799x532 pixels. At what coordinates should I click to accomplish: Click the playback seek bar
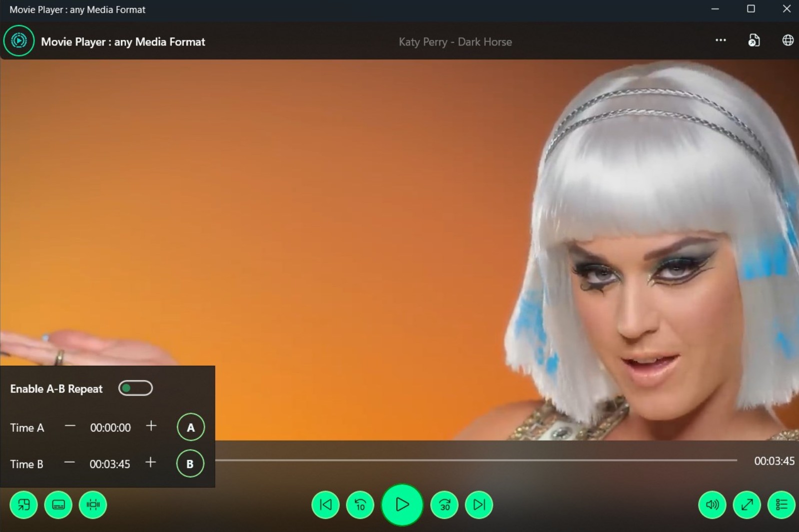point(476,460)
